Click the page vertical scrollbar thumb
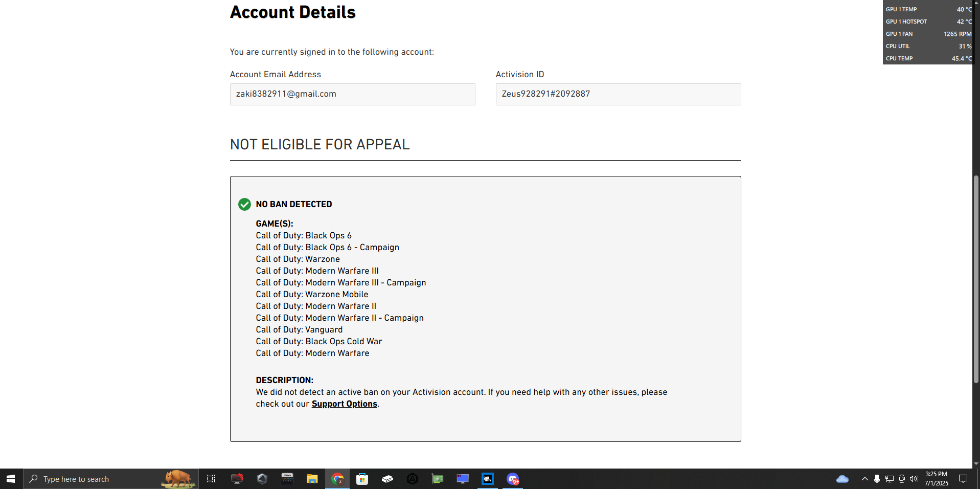Viewport: 980px width, 489px height. [x=976, y=279]
